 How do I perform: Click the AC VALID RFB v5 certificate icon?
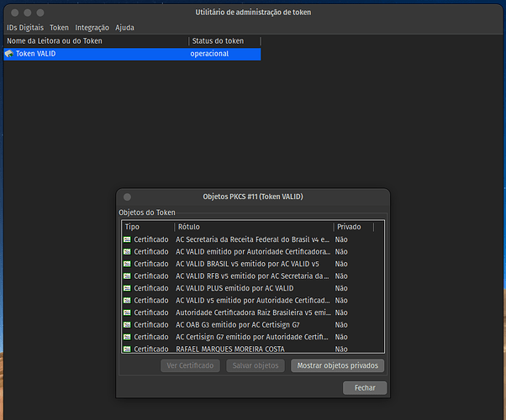pyautogui.click(x=127, y=276)
